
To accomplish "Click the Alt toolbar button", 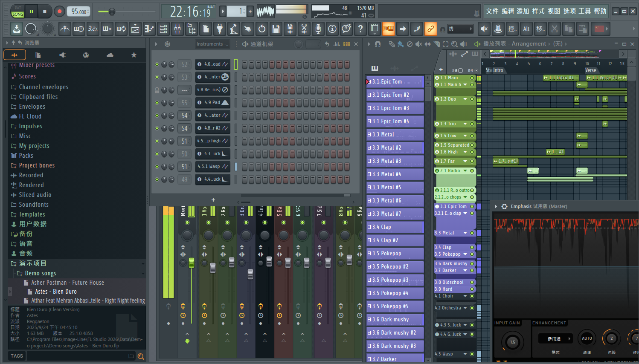I will tap(526, 29).
